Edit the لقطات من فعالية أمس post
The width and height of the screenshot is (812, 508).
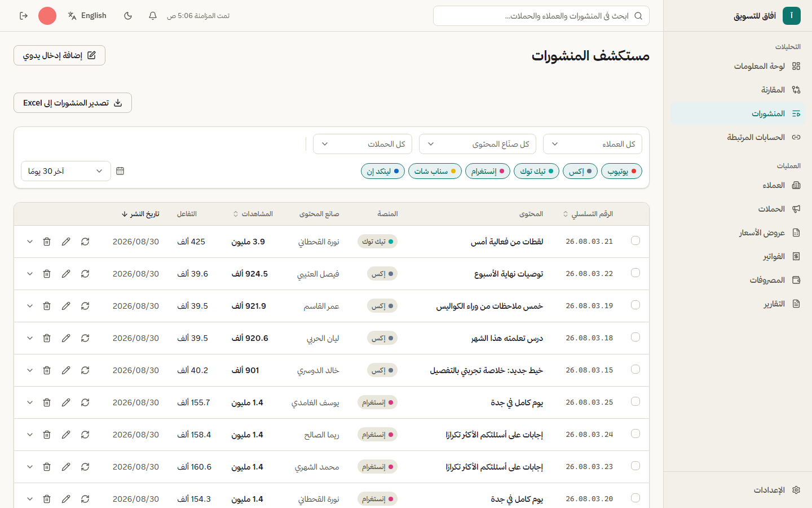(66, 242)
